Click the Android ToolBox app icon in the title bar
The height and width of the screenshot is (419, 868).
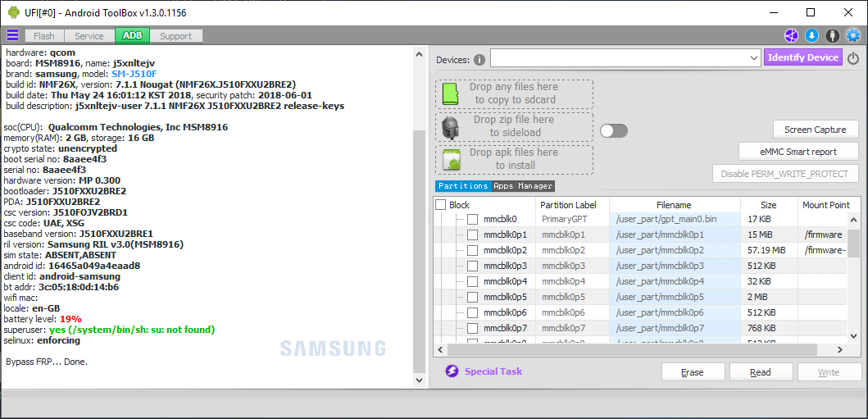(x=14, y=12)
